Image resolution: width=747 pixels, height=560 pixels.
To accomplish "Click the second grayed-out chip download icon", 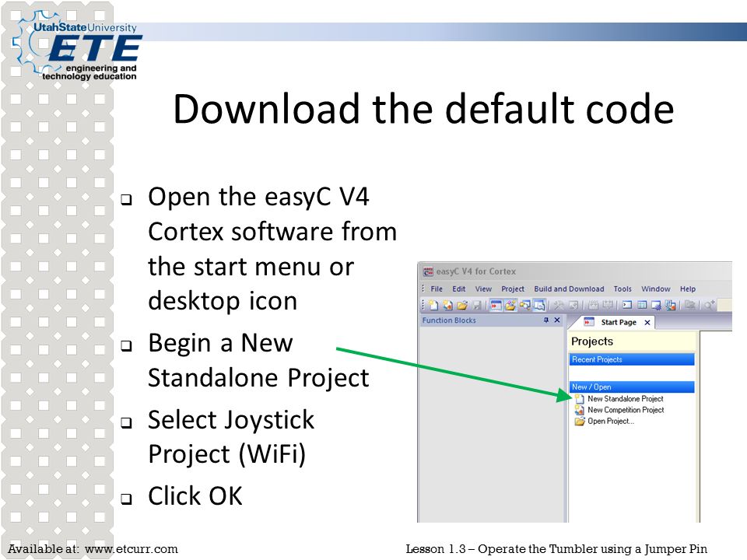I will tap(608, 305).
